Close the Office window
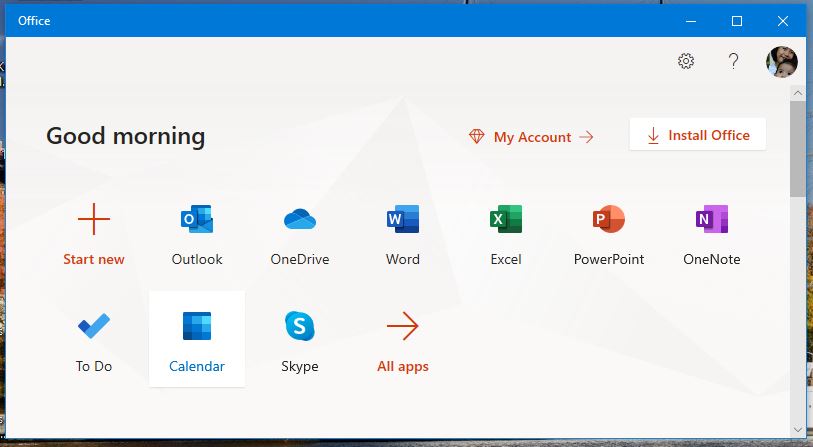 tap(783, 21)
